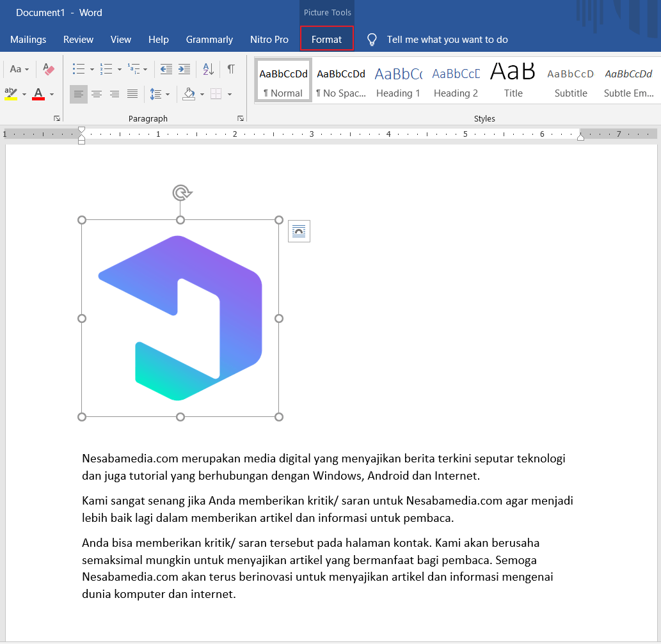This screenshot has height=644, width=661.
Task: Apply the red font color
Action: pyautogui.click(x=38, y=94)
